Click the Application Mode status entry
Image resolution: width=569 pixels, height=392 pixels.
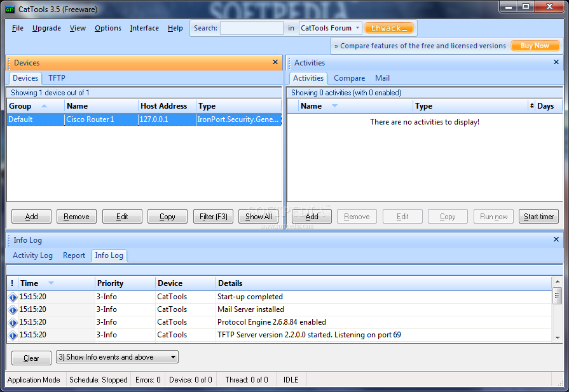tap(34, 380)
